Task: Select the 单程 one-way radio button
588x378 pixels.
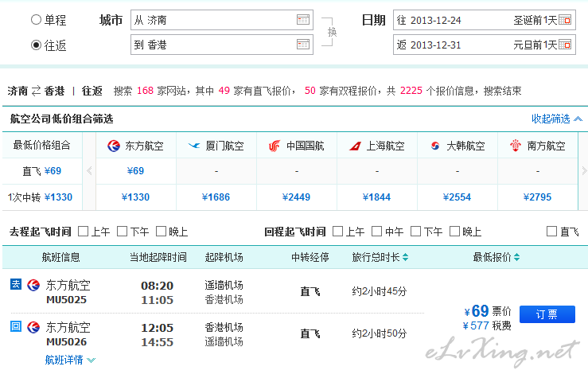Action: coord(36,20)
